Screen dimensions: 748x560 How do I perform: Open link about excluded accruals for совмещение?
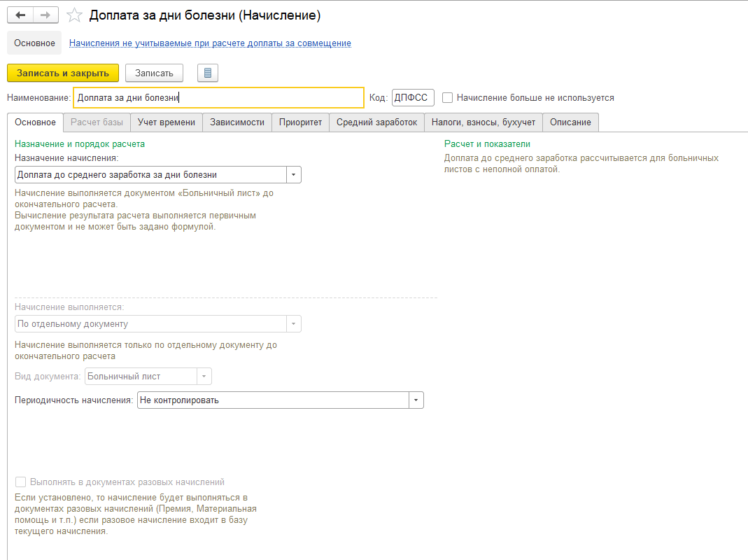[x=210, y=43]
